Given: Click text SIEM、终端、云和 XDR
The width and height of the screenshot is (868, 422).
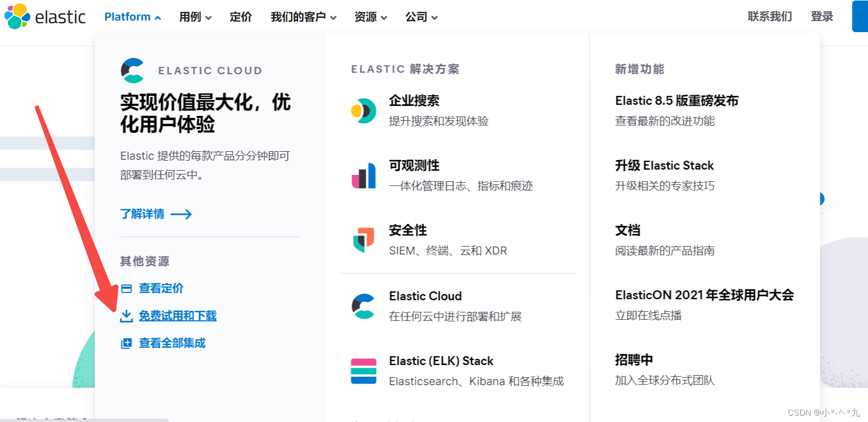Looking at the screenshot, I should click(448, 251).
